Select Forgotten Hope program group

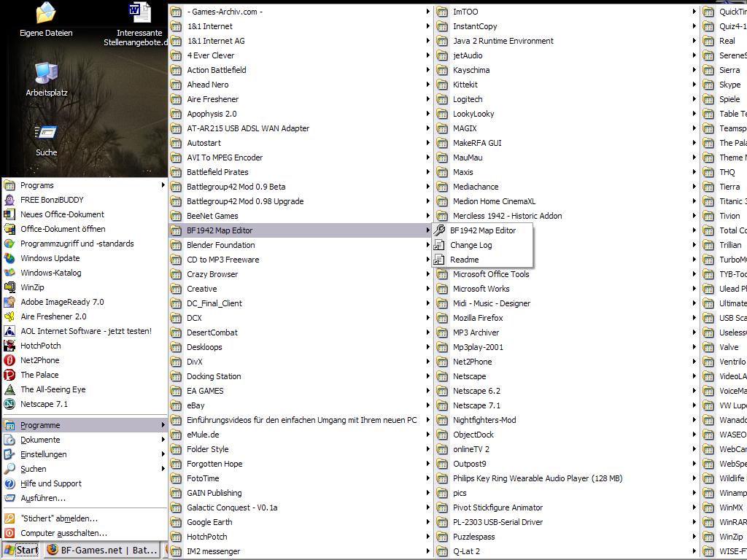(300, 464)
